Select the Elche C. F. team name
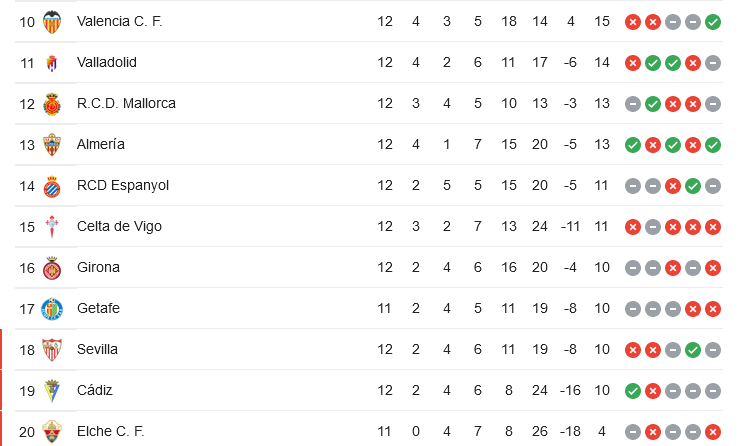 [x=110, y=431]
